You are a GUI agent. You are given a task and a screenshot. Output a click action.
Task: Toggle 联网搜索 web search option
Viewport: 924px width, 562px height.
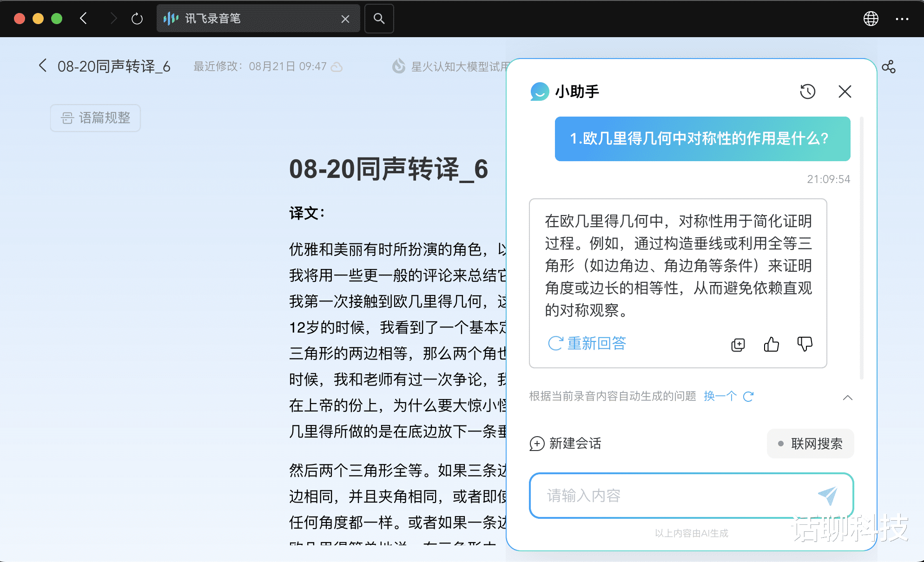pos(810,444)
